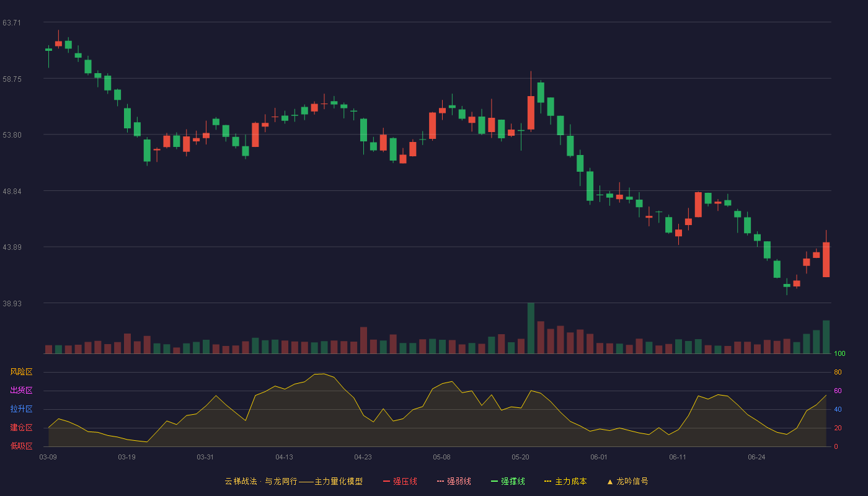Select the 风险区 zone label
868x496 pixels.
21,372
